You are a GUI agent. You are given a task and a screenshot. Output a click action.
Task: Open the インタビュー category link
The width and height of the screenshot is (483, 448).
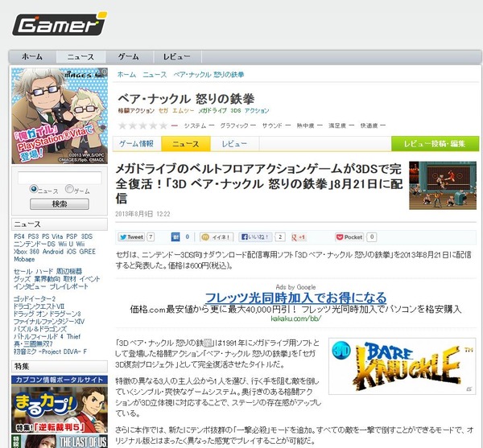tap(31, 286)
